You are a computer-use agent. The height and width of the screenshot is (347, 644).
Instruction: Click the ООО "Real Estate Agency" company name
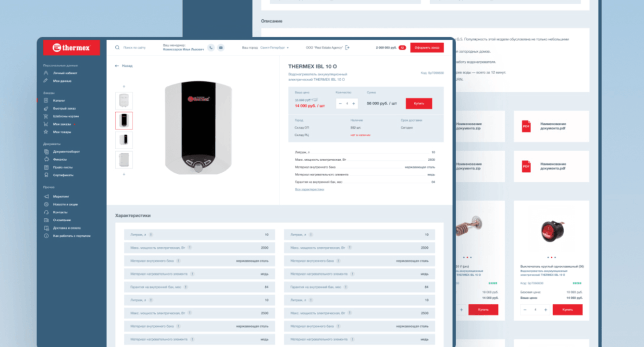324,48
